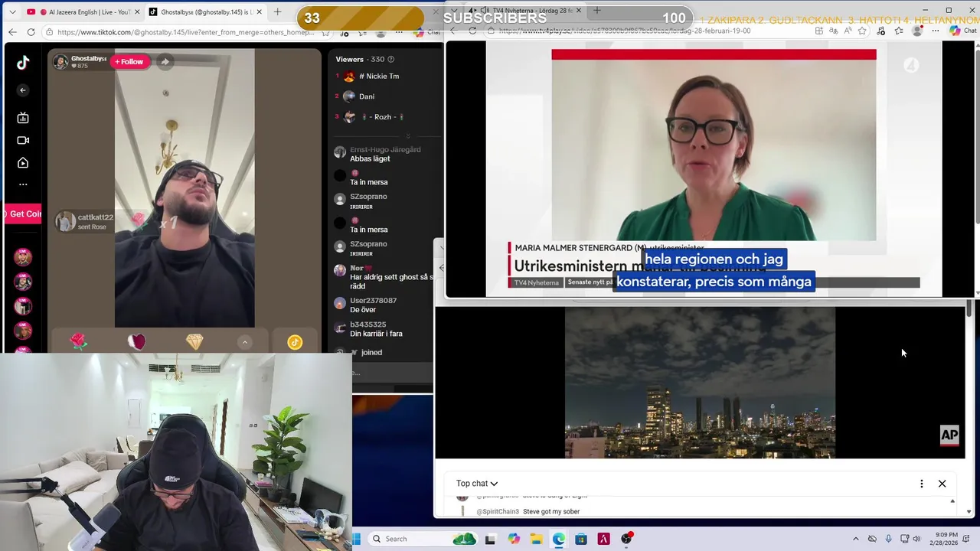Toggle microphone icon in system tray

(x=888, y=539)
